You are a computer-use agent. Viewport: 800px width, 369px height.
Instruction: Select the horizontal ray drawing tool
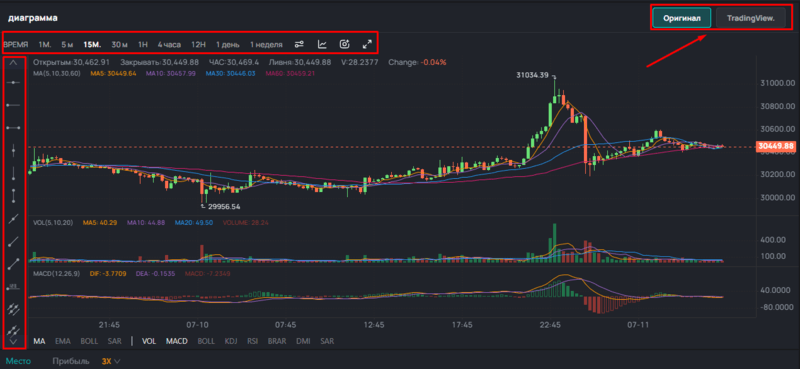click(x=14, y=105)
